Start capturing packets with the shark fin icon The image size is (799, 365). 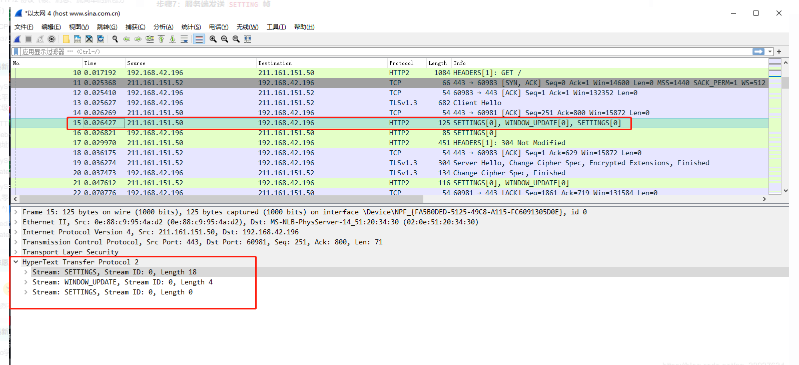click(17, 39)
